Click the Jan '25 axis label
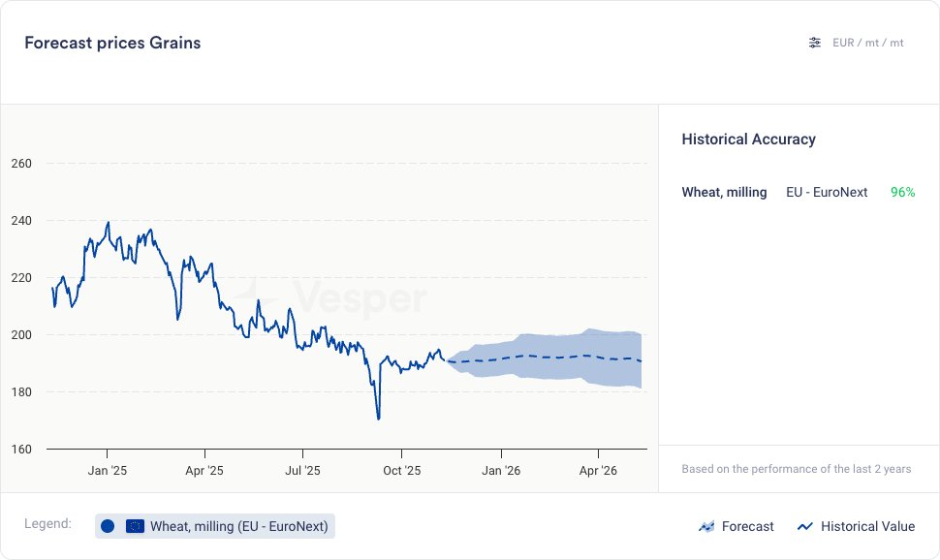 (x=107, y=471)
